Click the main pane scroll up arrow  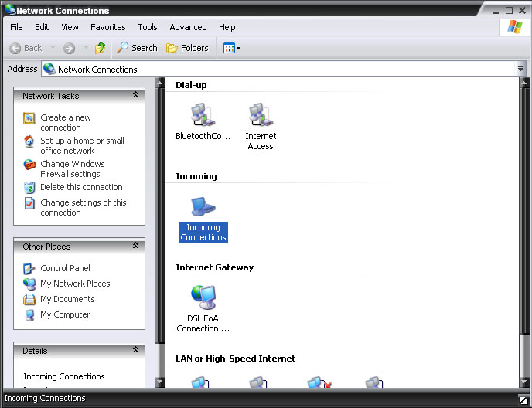524,82
